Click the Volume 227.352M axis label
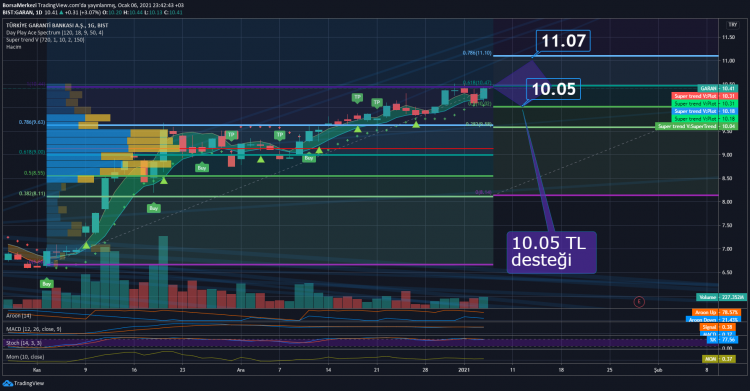 tap(721, 297)
